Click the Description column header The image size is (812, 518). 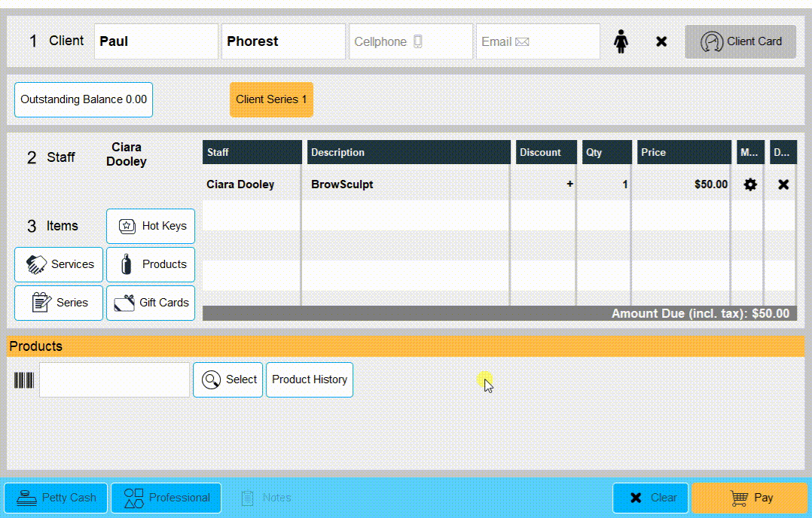408,152
